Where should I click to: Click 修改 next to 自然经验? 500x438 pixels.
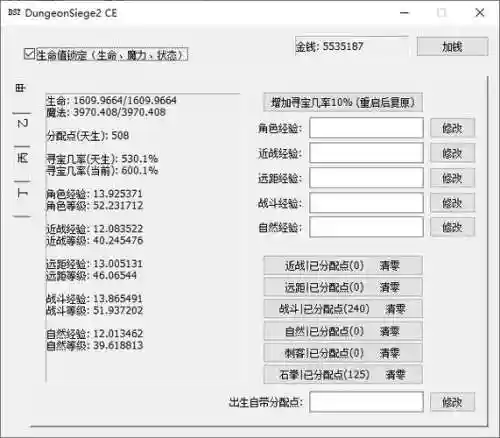pos(452,227)
